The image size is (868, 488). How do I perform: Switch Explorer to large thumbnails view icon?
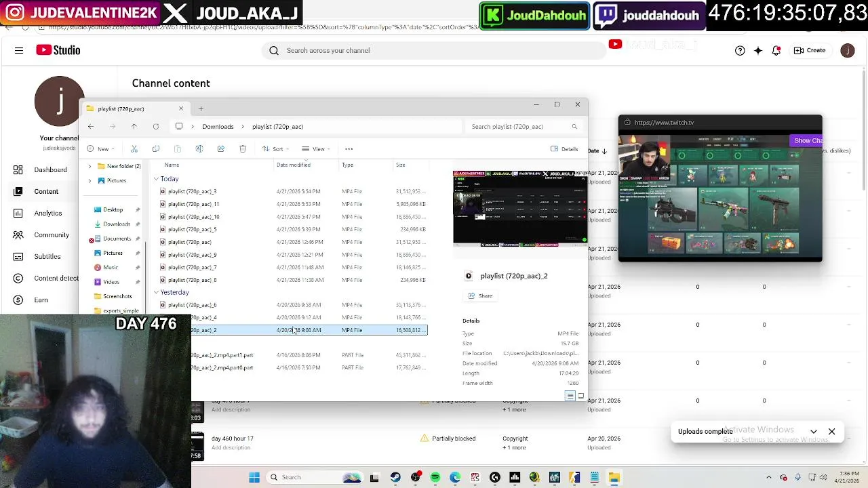point(580,396)
